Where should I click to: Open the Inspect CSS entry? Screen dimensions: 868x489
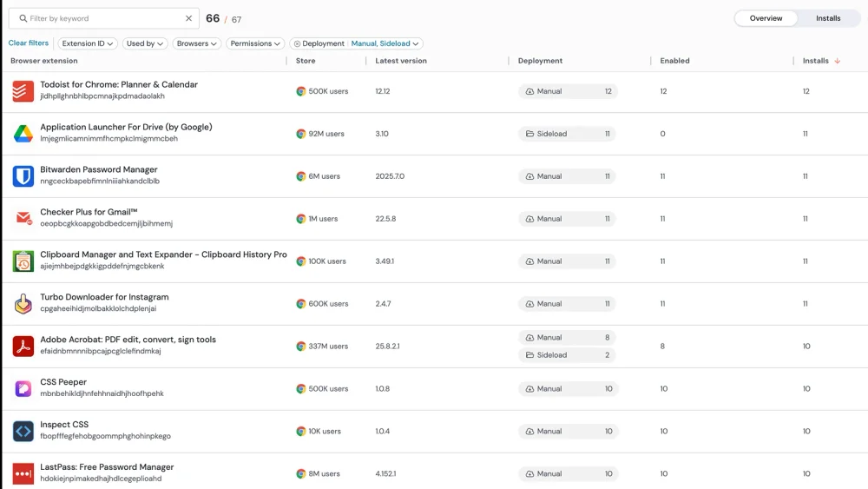(x=64, y=425)
